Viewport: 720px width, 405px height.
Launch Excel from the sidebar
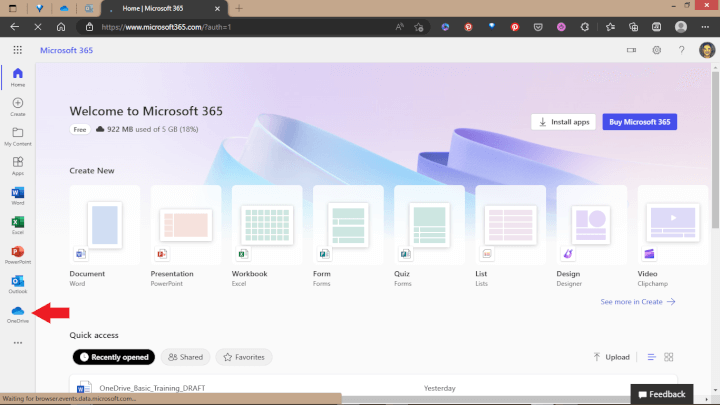tap(17, 225)
